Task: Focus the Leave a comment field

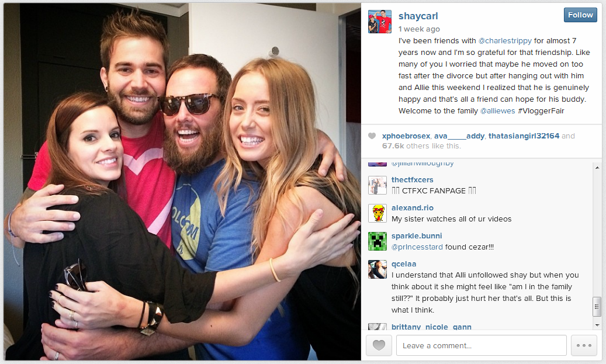Action: (481, 345)
